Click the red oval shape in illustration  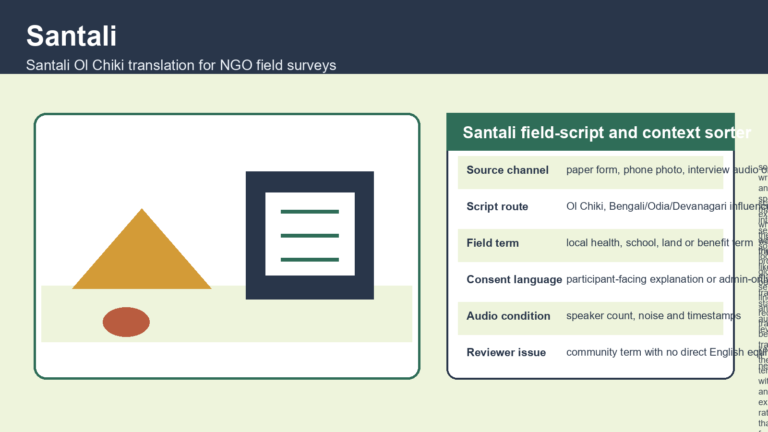(x=126, y=322)
